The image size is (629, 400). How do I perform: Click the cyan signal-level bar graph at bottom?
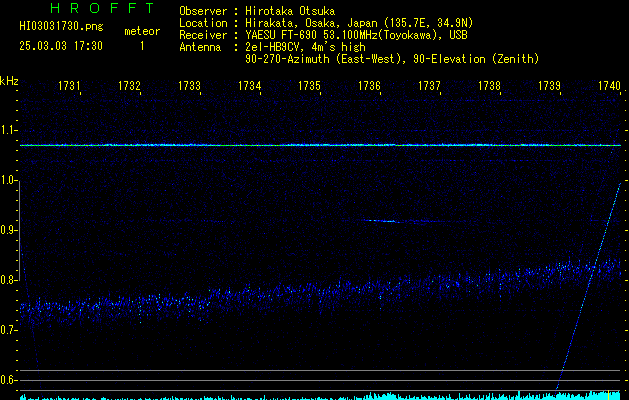tap(320, 396)
